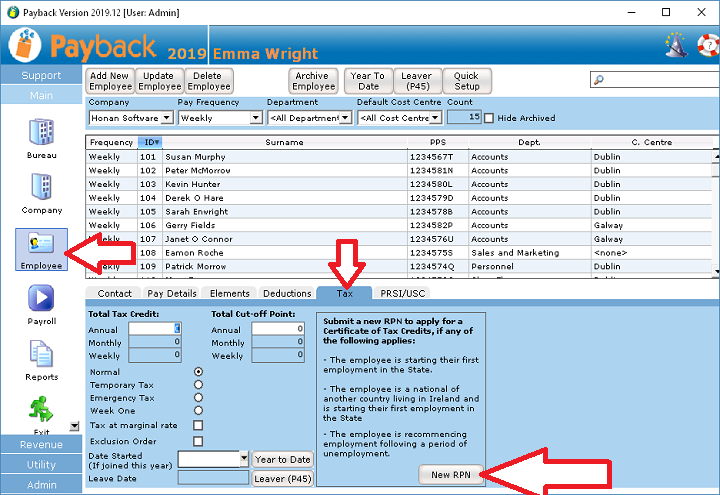
Task: Click the New RPN button
Action: [451, 476]
